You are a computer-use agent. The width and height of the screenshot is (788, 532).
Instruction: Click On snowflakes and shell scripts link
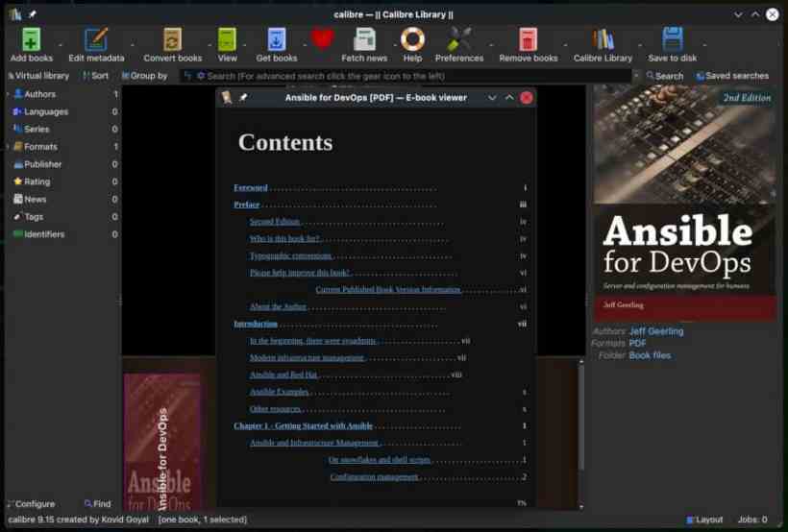tap(379, 460)
